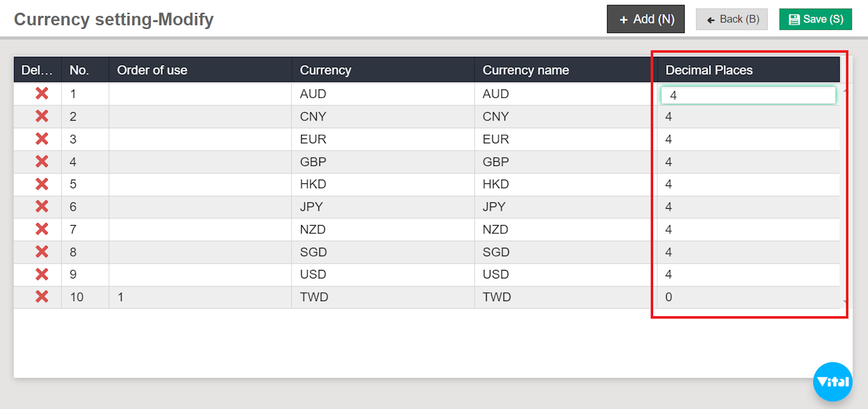Screen dimensions: 868x409
Task: Delete the AUD currency row
Action: (x=42, y=93)
